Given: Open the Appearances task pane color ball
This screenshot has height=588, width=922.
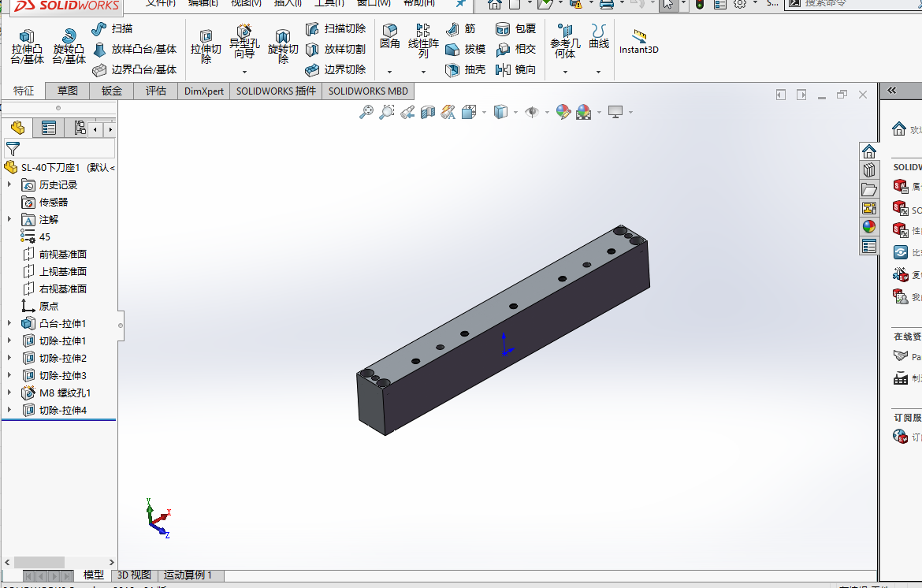Looking at the screenshot, I should coord(869,226).
